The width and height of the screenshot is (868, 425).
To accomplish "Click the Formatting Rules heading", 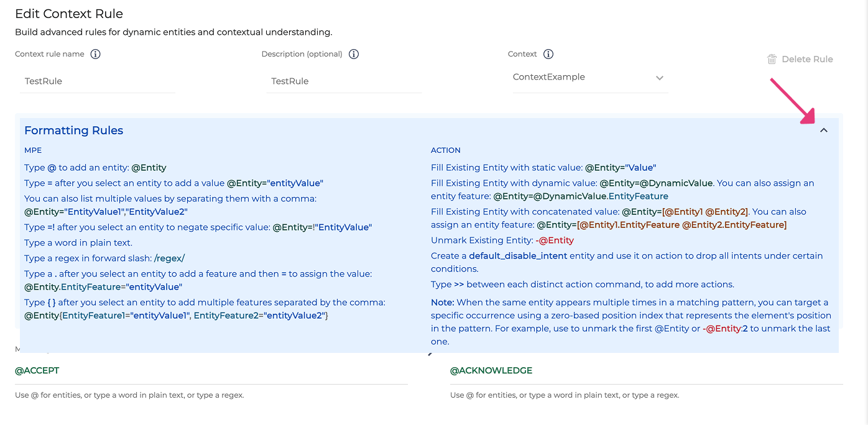I will click(74, 130).
